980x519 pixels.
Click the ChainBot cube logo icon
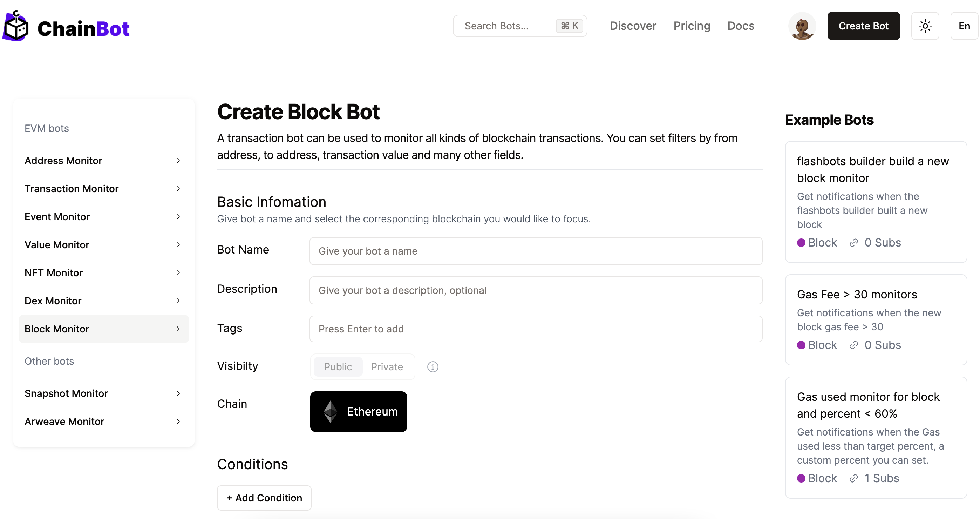pos(16,27)
